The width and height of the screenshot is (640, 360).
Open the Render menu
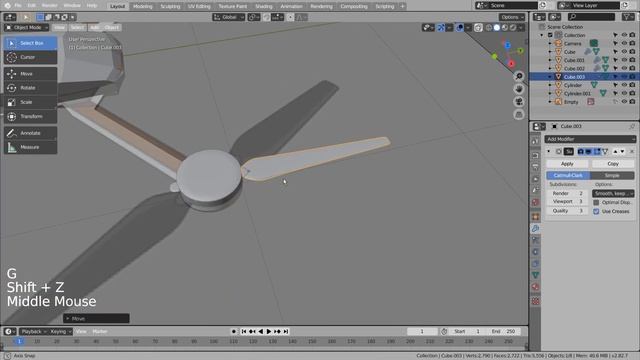(49, 6)
